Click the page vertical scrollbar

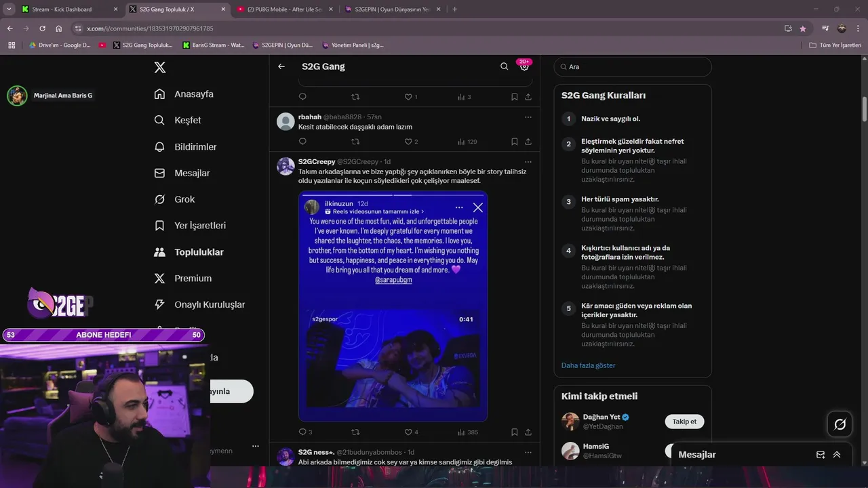[864, 109]
